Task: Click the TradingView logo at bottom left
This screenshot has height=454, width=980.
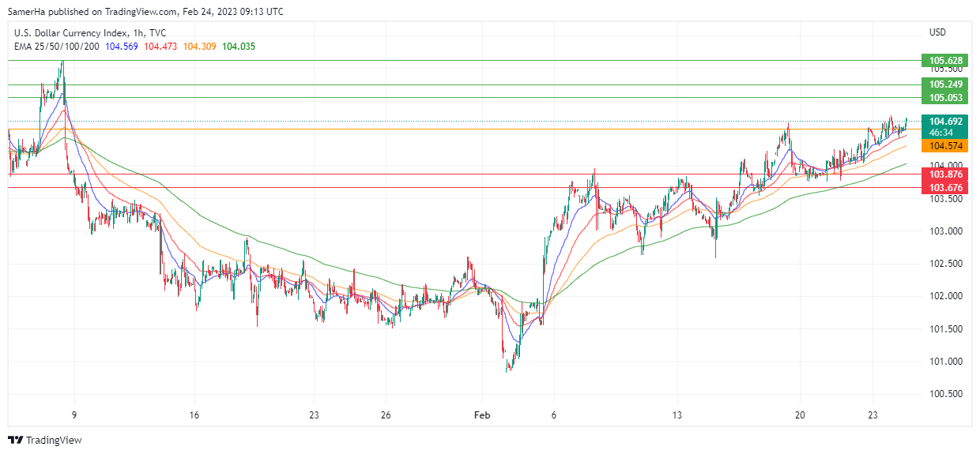Action: [45, 440]
